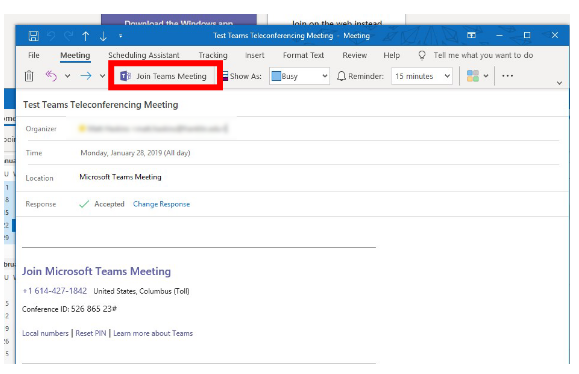Open Customize Quick Access Toolbar dropdown
Image resolution: width=579 pixels, height=374 pixels.
(120, 36)
